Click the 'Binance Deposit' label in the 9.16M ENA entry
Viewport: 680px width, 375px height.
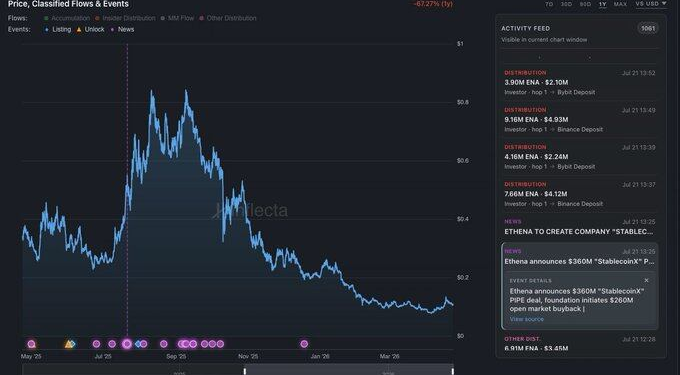[580, 130]
